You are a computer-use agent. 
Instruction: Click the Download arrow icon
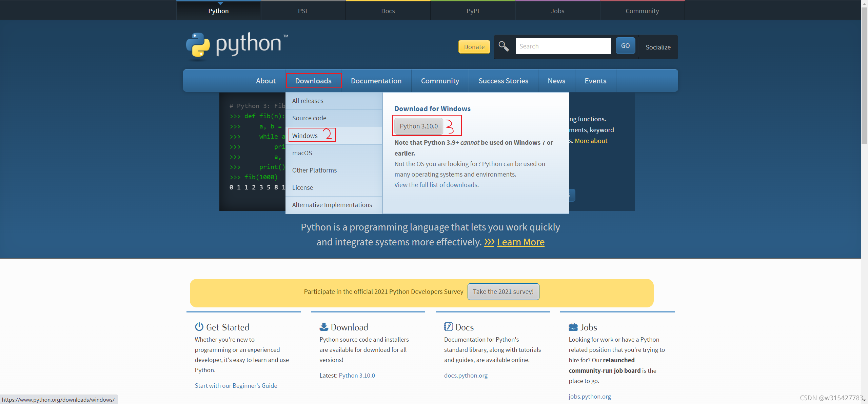click(x=324, y=327)
